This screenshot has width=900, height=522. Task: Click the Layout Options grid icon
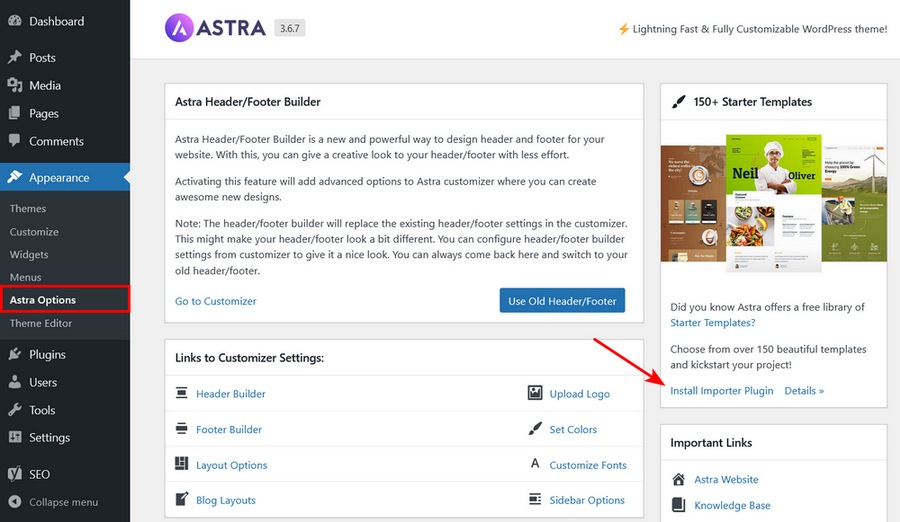point(182,465)
